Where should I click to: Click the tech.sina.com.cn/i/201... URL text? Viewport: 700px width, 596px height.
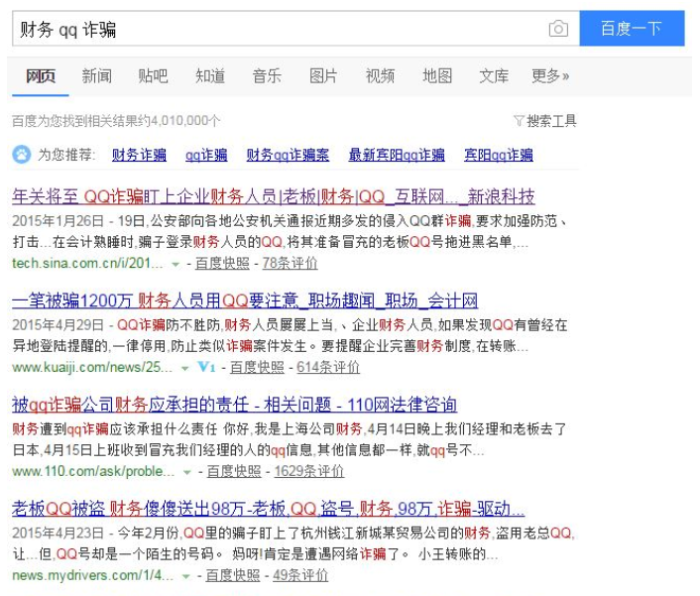click(87, 264)
